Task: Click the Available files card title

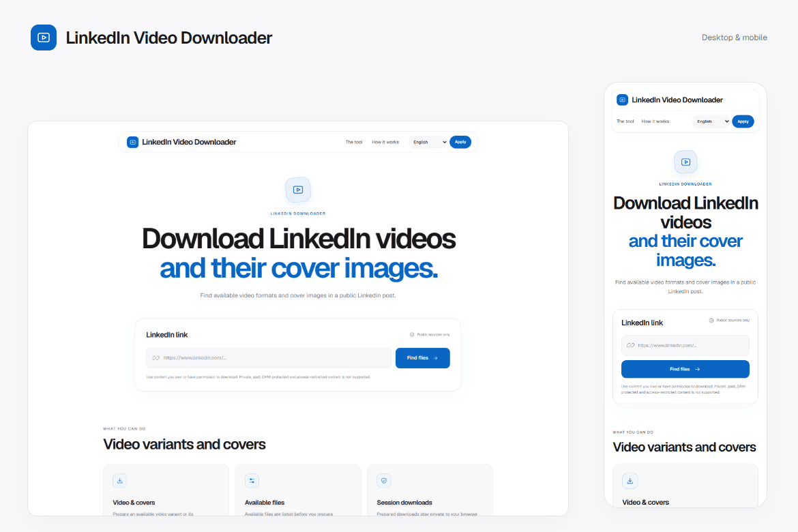Action: (265, 503)
